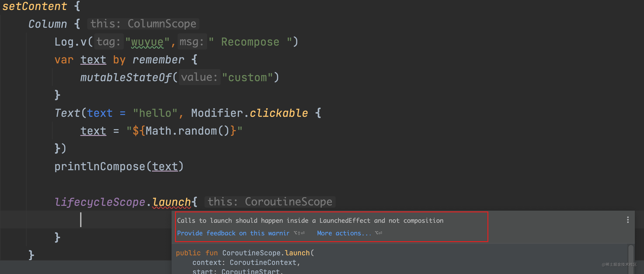Viewport: 644px width, 274px height.
Task: Click the 'by' keyword in the declaration
Action: tap(119, 60)
